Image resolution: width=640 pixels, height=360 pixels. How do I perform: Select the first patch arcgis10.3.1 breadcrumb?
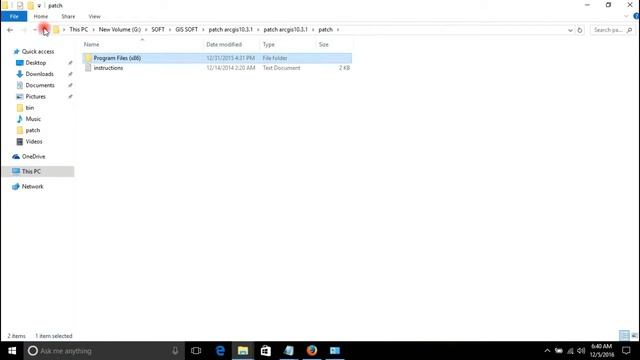pyautogui.click(x=231, y=29)
